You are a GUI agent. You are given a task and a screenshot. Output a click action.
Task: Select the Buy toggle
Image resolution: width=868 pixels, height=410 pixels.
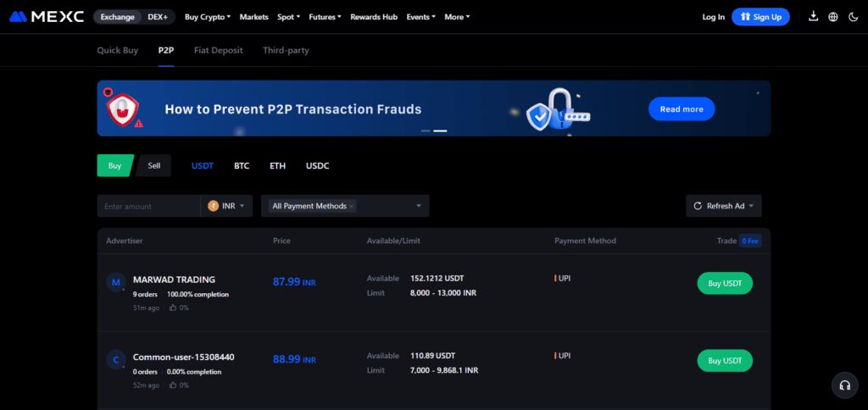115,165
